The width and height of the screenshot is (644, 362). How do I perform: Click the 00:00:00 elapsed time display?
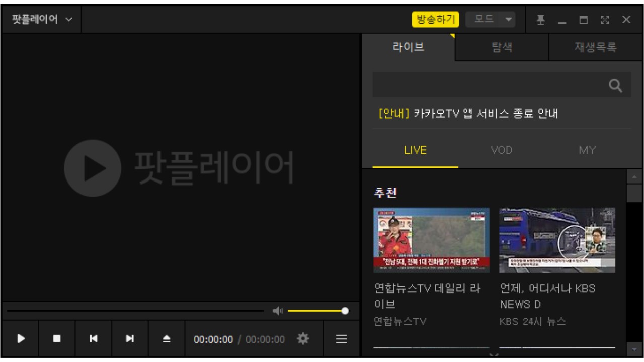(213, 340)
